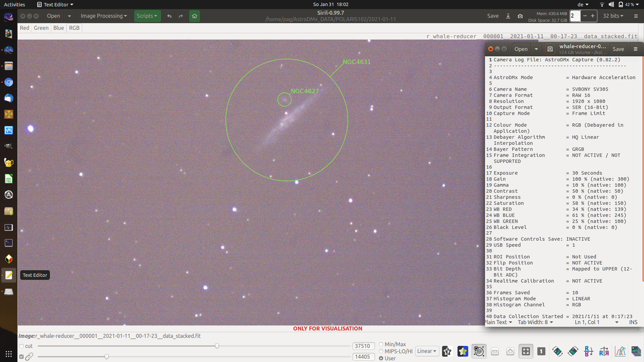This screenshot has width=644, height=362.
Task: Take a snapshot with the camera icon
Action: point(520,16)
